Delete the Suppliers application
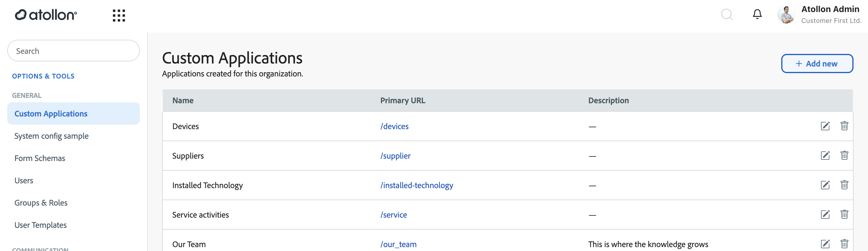The width and height of the screenshot is (868, 251). click(844, 155)
